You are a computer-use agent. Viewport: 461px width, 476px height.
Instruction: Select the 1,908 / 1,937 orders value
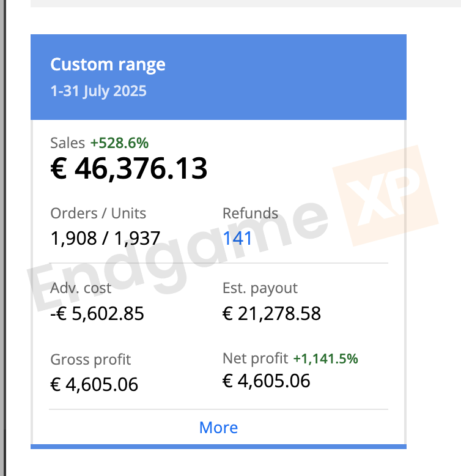click(x=105, y=237)
